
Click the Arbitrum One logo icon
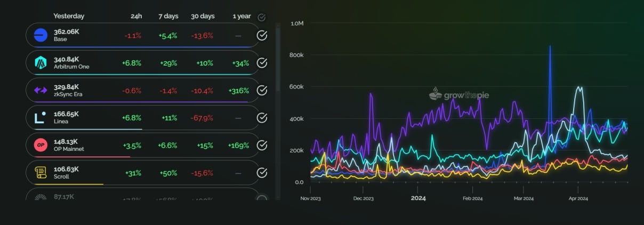(41, 63)
